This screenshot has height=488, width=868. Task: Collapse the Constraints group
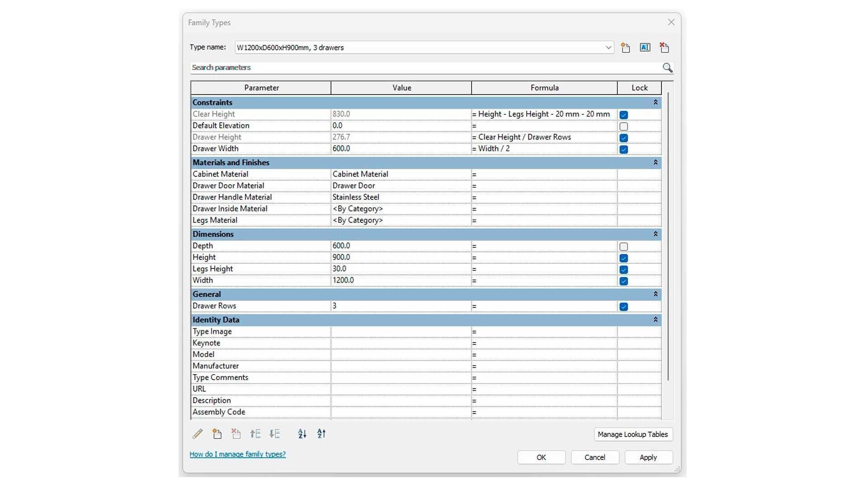pyautogui.click(x=655, y=103)
